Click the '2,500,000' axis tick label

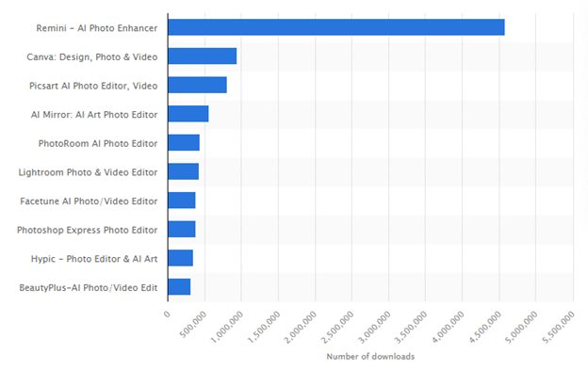coord(337,327)
